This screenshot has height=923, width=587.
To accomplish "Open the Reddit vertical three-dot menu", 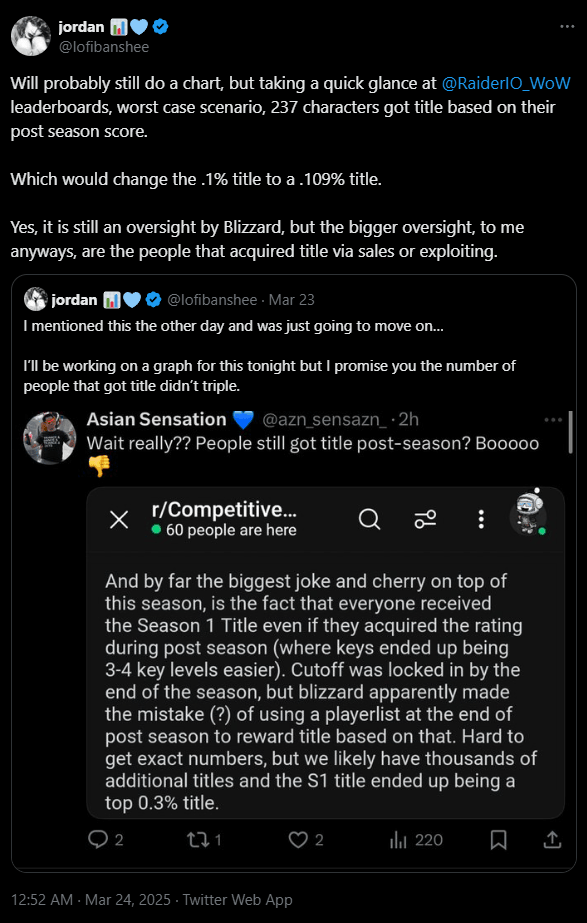I will (x=481, y=519).
